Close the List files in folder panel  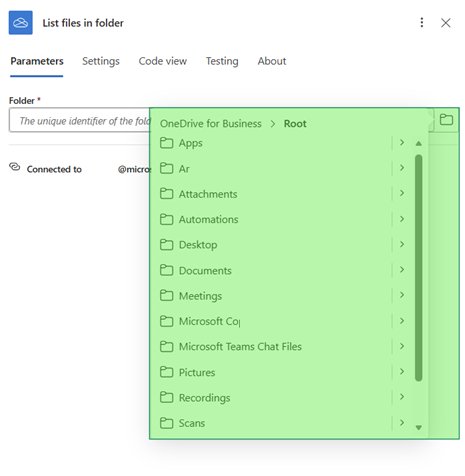tap(446, 23)
